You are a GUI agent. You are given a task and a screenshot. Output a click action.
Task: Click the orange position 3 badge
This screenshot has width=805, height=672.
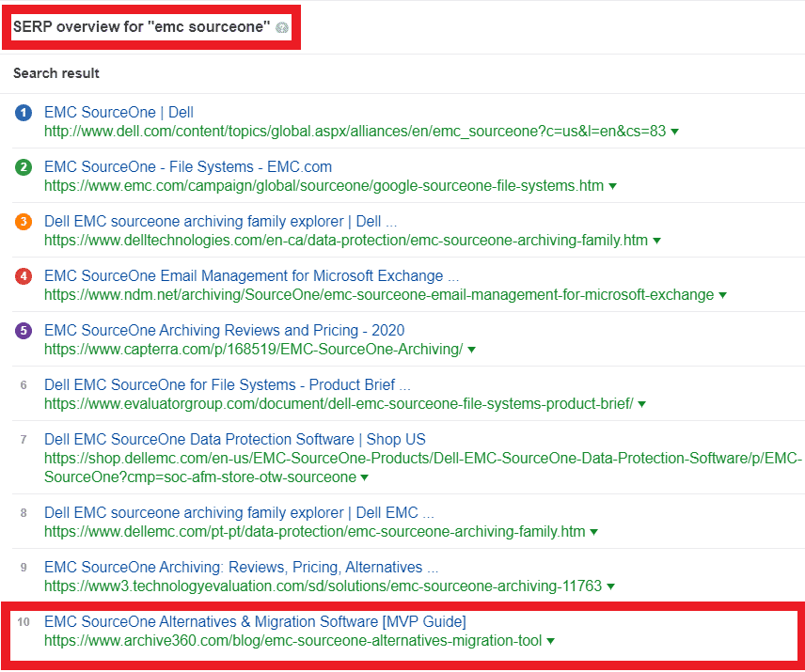click(24, 222)
